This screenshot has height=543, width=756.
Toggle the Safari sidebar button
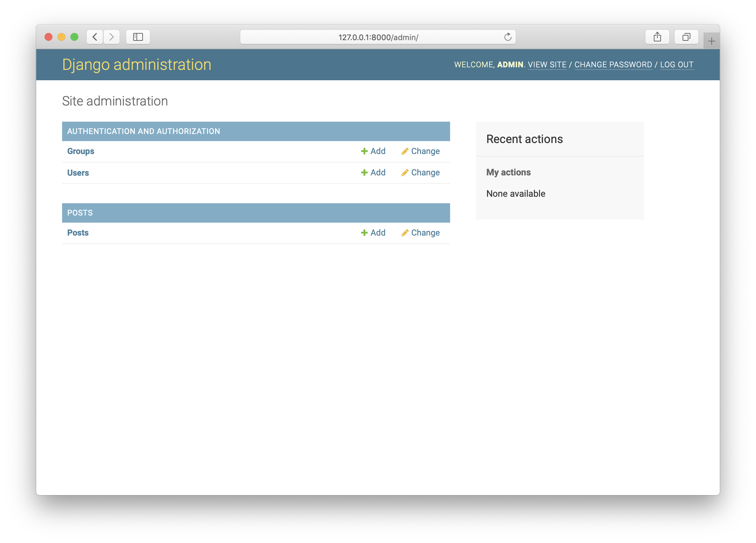pos(138,37)
